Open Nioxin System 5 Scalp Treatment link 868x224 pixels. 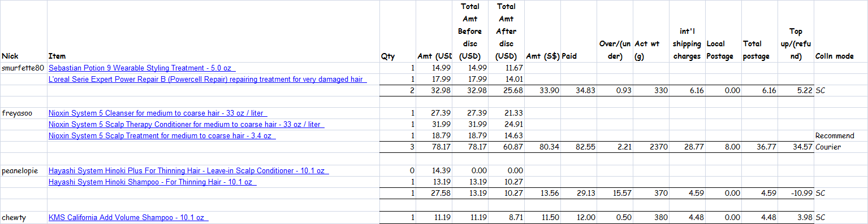point(162,135)
